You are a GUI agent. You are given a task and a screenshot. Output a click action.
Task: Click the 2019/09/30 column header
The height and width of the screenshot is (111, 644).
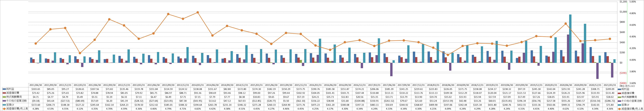point(522,85)
